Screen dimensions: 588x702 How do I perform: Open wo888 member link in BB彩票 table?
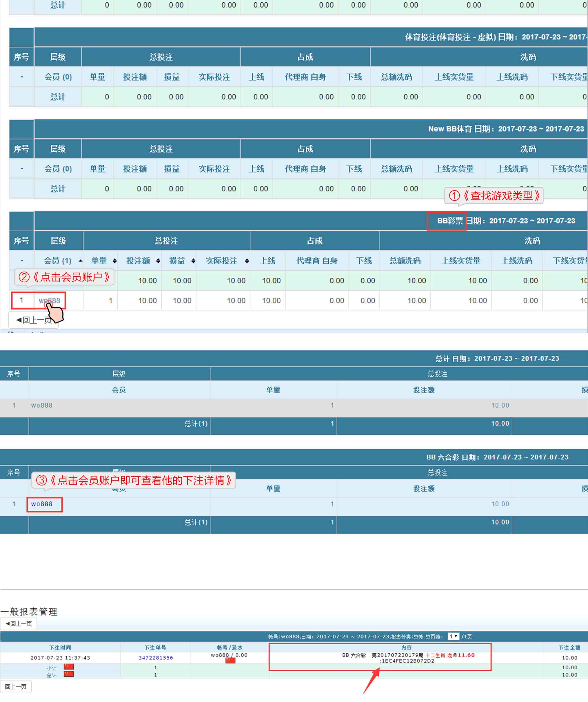pyautogui.click(x=49, y=301)
